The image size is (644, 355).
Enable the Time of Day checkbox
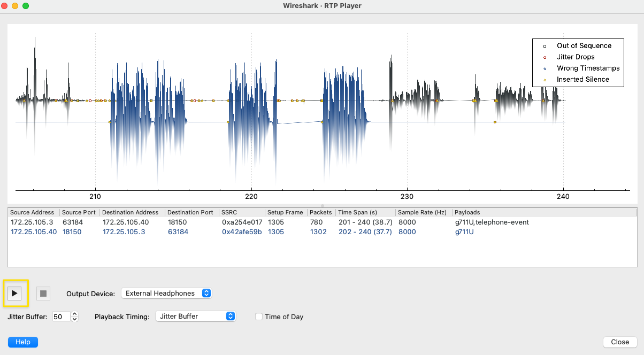pyautogui.click(x=259, y=317)
